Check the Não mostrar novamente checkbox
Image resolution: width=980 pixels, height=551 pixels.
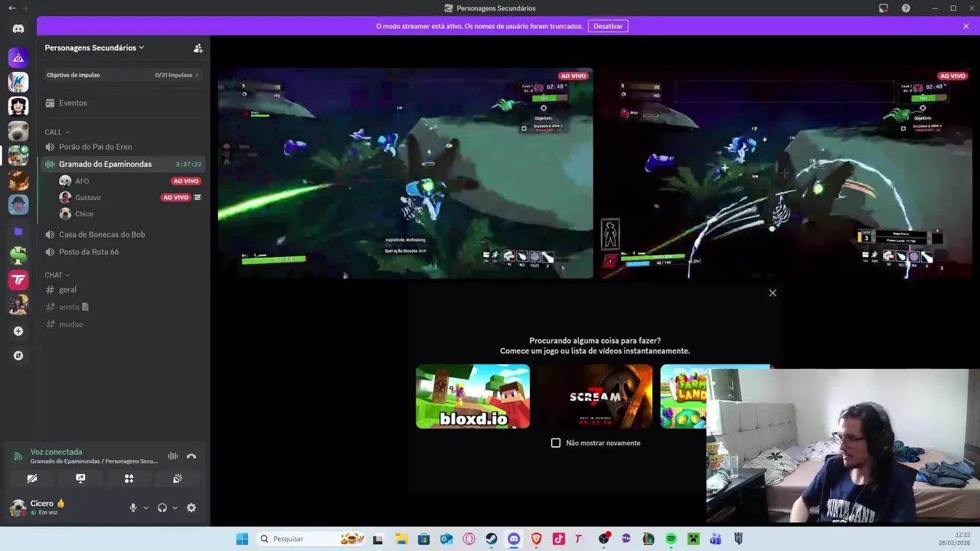556,443
